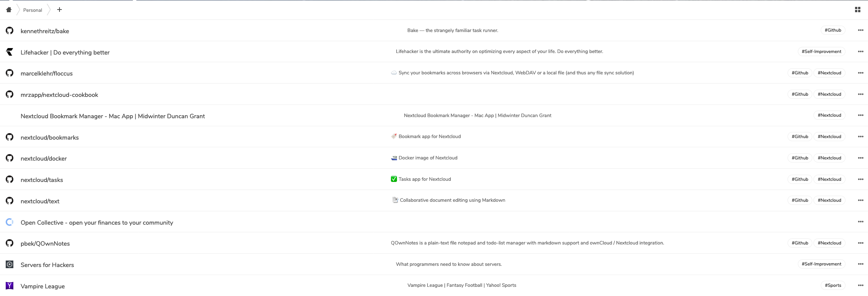
Task: Open the Vampire League bookmark
Action: coord(43,286)
